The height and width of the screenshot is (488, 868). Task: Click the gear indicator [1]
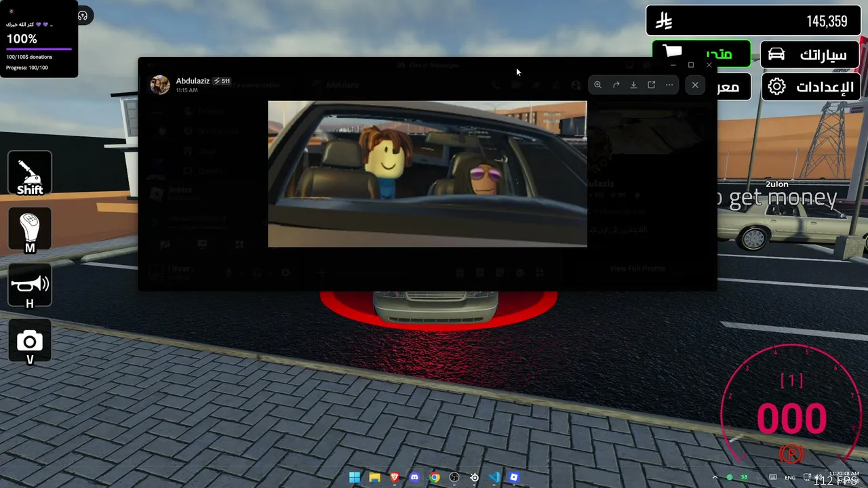tap(791, 380)
